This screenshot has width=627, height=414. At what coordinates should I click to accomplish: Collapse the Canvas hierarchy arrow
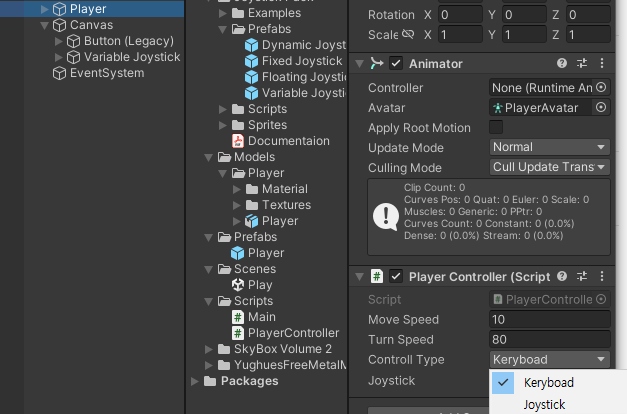point(45,26)
